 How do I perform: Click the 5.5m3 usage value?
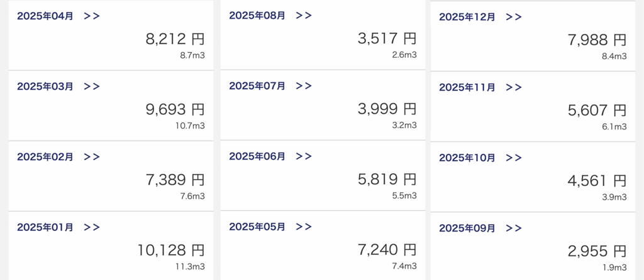point(404,196)
